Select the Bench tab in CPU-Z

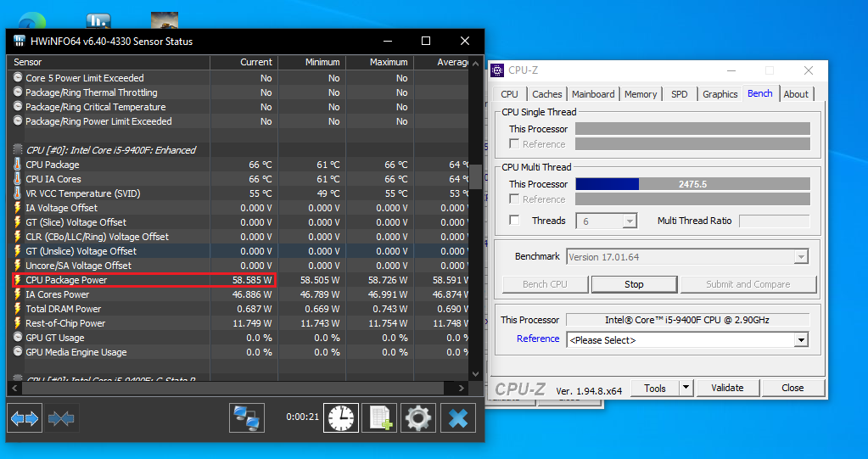[x=760, y=93]
